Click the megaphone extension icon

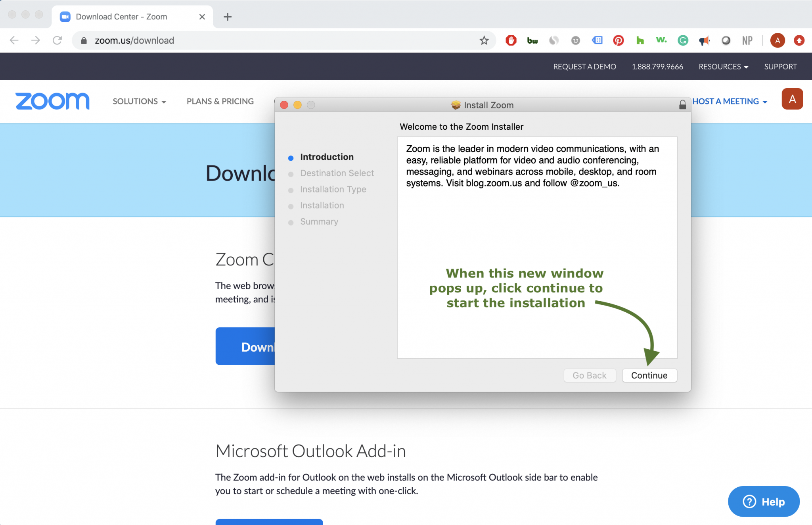click(704, 40)
